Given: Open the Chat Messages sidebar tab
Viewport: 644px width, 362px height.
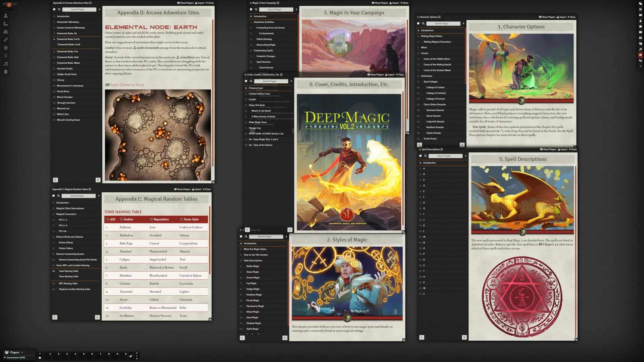Looking at the screenshot, I should pyautogui.click(x=640, y=3).
